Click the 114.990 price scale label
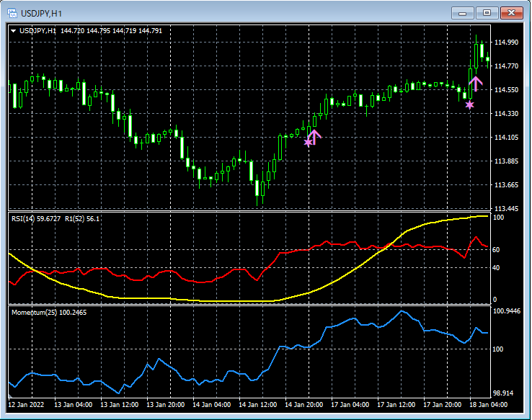The height and width of the screenshot is (420, 532). (506, 43)
